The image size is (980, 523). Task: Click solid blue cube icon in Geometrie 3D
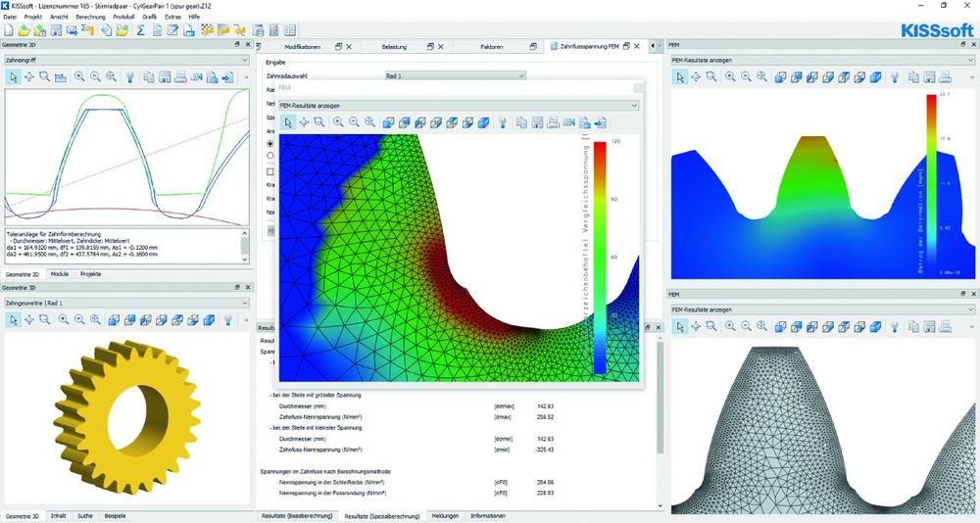[x=209, y=320]
